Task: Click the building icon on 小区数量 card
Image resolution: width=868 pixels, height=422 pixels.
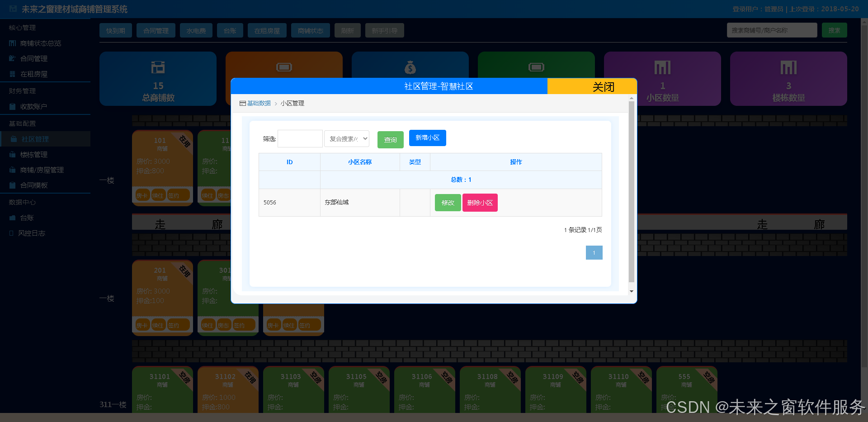Action: pos(662,67)
